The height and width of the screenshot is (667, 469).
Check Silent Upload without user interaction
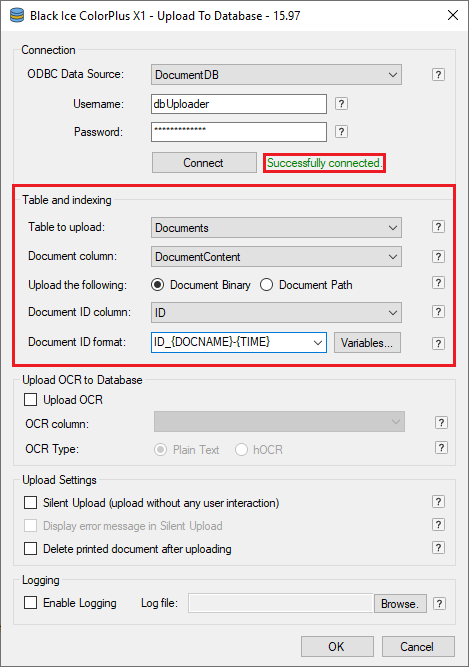point(31,503)
